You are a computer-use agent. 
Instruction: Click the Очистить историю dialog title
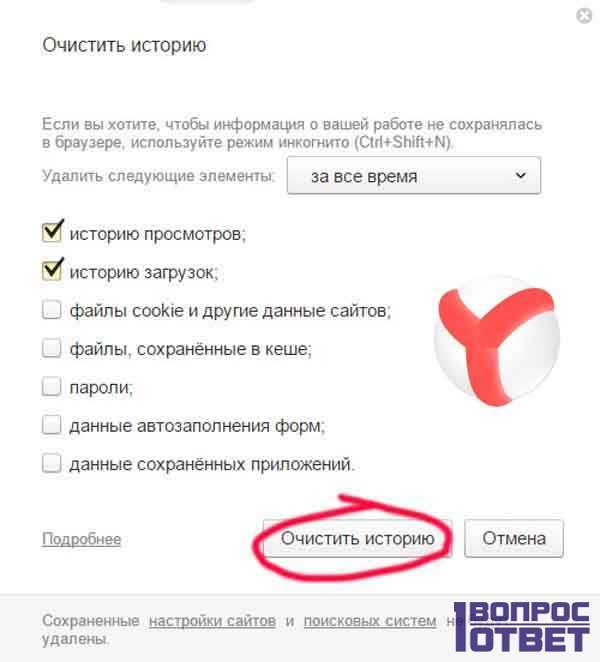(x=124, y=45)
